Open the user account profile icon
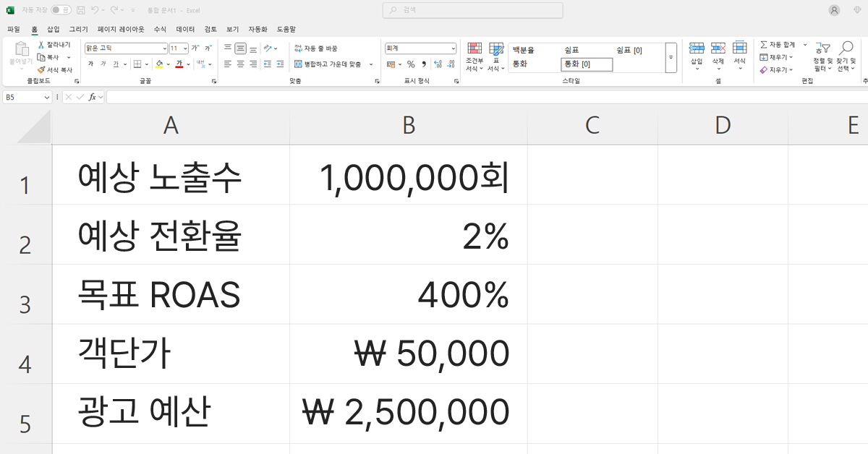Image resolution: width=868 pixels, height=454 pixels. pos(835,10)
